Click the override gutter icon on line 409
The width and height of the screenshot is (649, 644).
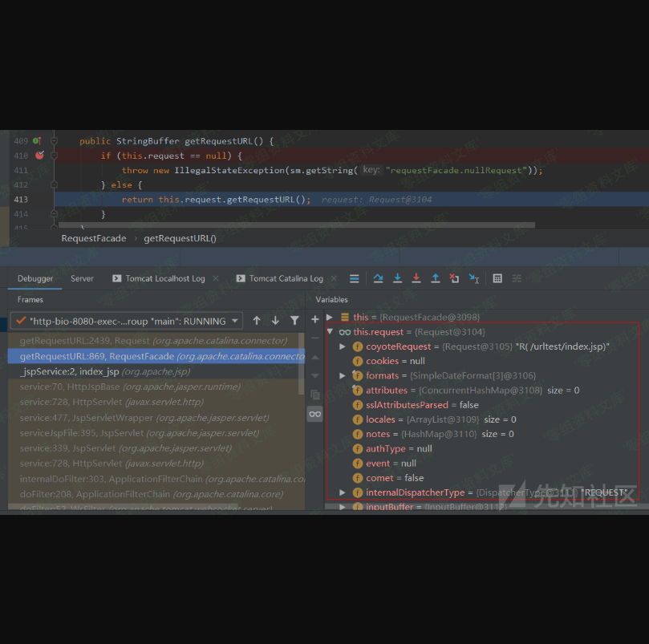[37, 141]
